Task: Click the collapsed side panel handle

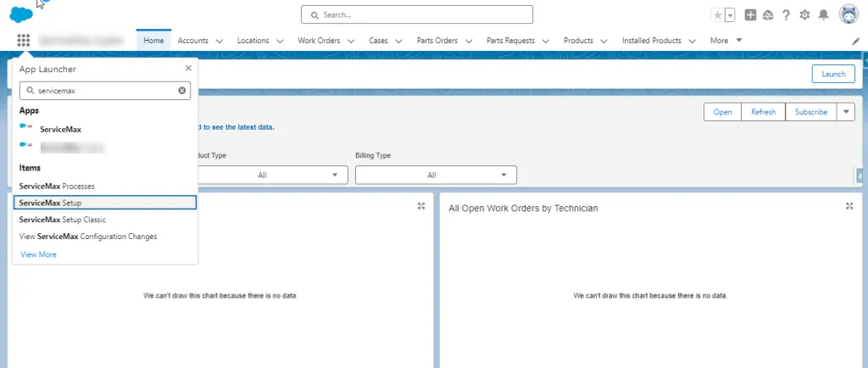Action: click(860, 176)
